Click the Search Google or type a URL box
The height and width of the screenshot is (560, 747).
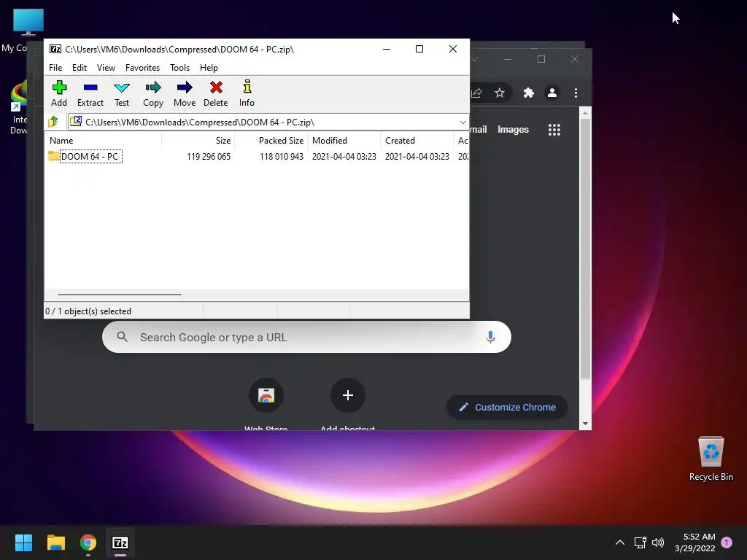coord(306,337)
